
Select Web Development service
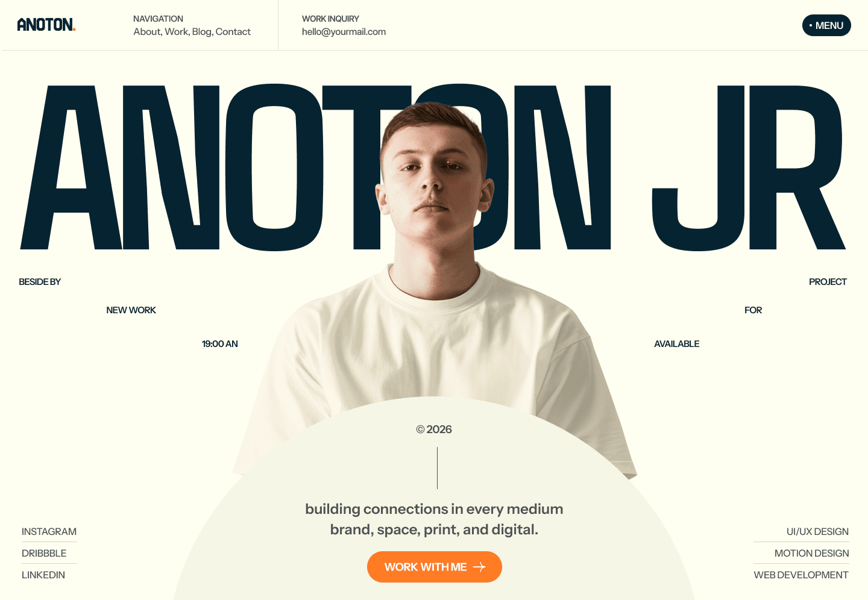801,575
